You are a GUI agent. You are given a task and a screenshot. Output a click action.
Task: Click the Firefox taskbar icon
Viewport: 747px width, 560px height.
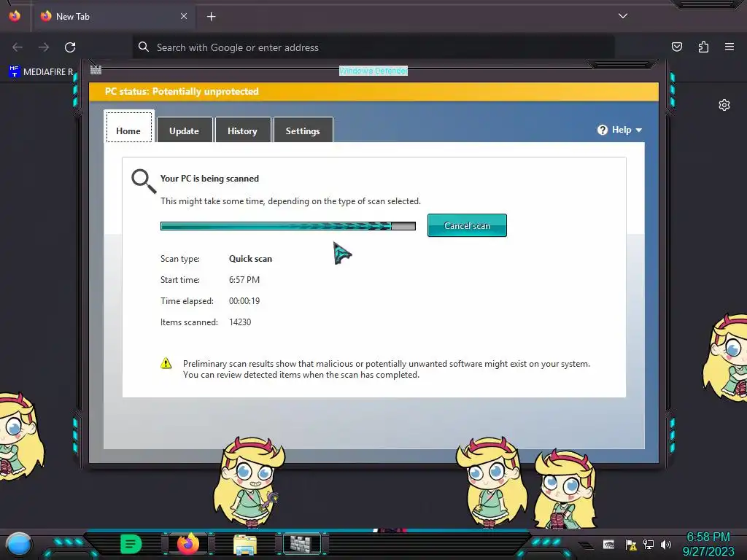point(187,544)
